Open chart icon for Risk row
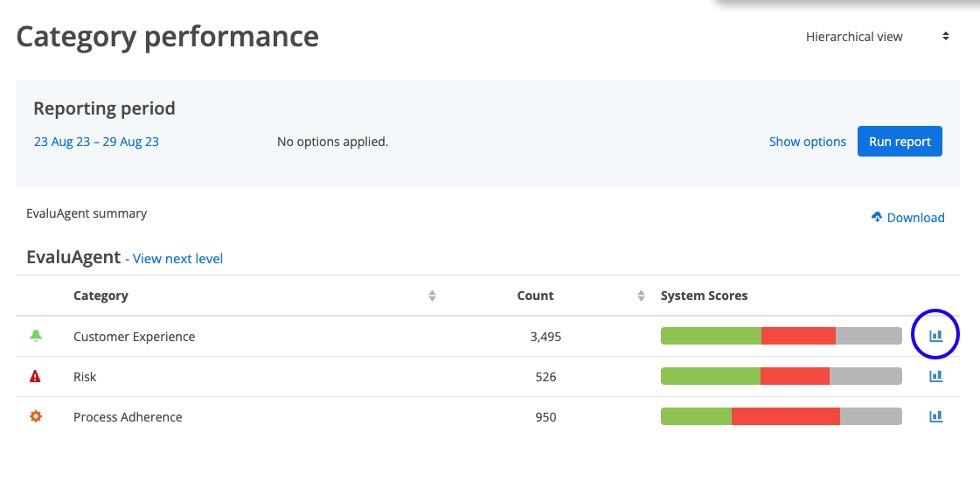 935,376
